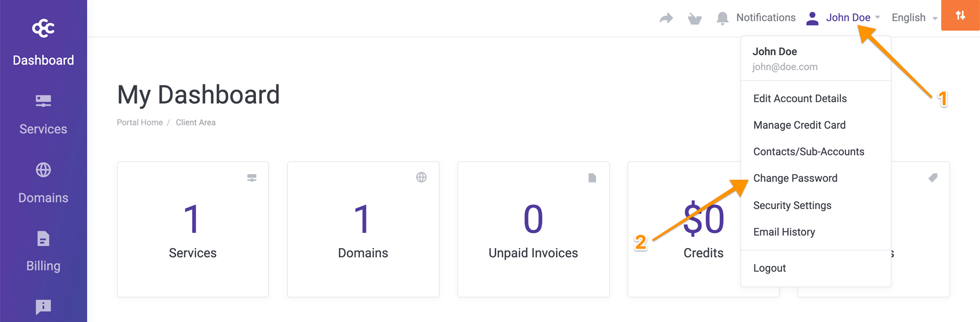Open Security Settings menu entry
Image resolution: width=980 pixels, height=322 pixels.
(792, 206)
